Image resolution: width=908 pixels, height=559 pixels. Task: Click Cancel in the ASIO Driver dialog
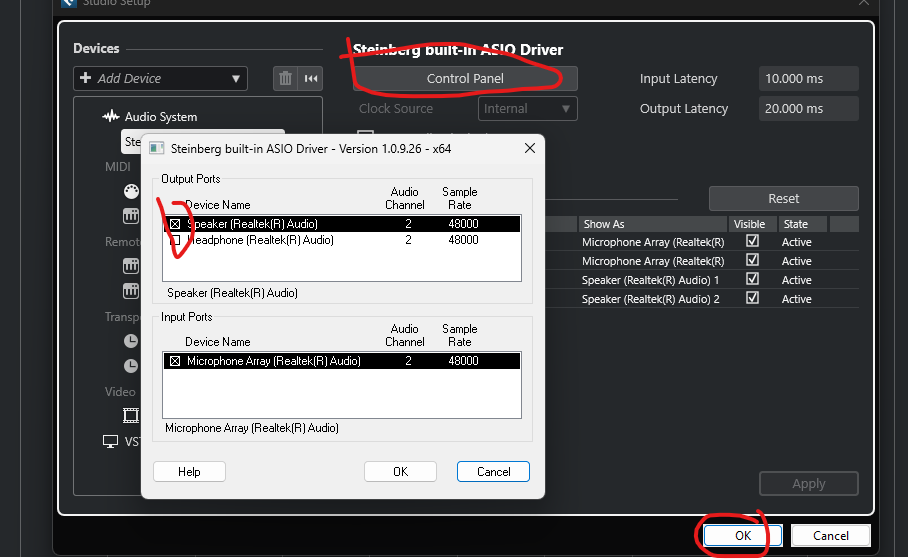pos(493,472)
